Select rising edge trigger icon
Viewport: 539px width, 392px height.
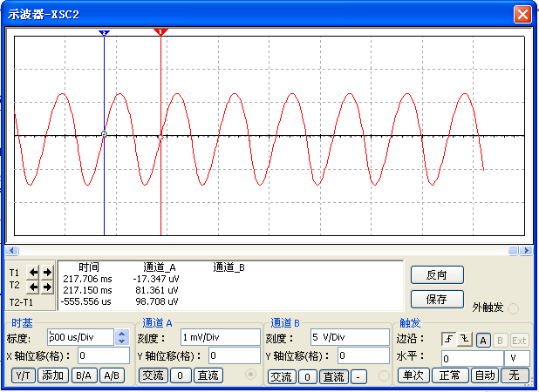(448, 340)
